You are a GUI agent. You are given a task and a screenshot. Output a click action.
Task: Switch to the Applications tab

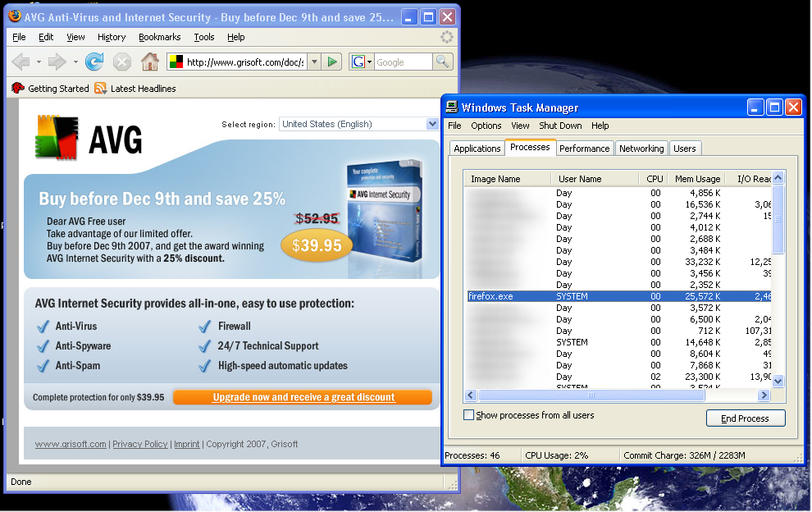click(x=477, y=149)
